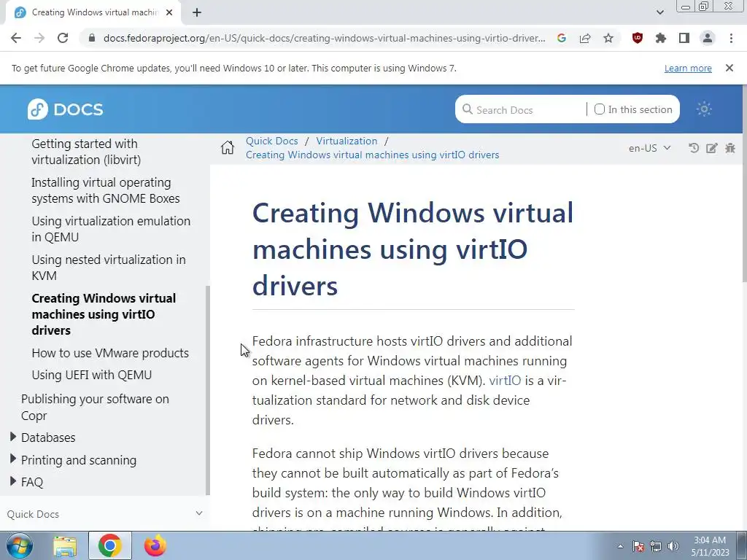Click the edit this page icon

pos(712,148)
